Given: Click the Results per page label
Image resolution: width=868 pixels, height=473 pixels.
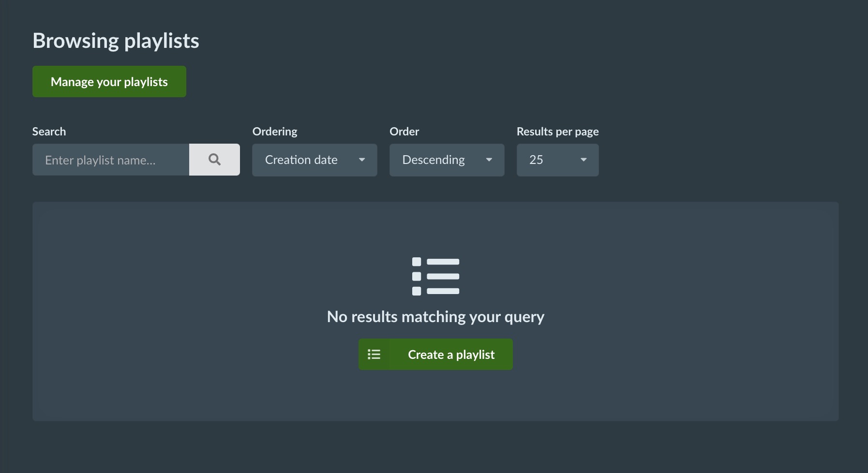Looking at the screenshot, I should tap(557, 132).
